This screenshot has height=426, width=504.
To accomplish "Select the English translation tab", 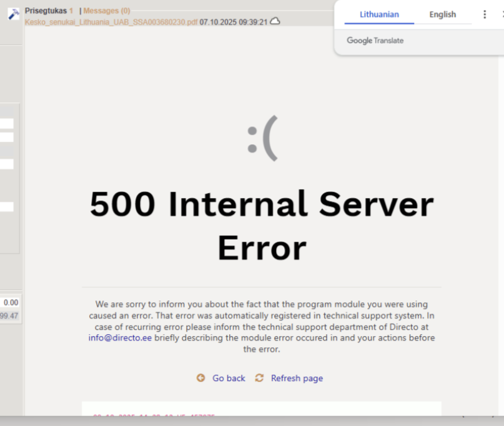I will 442,14.
